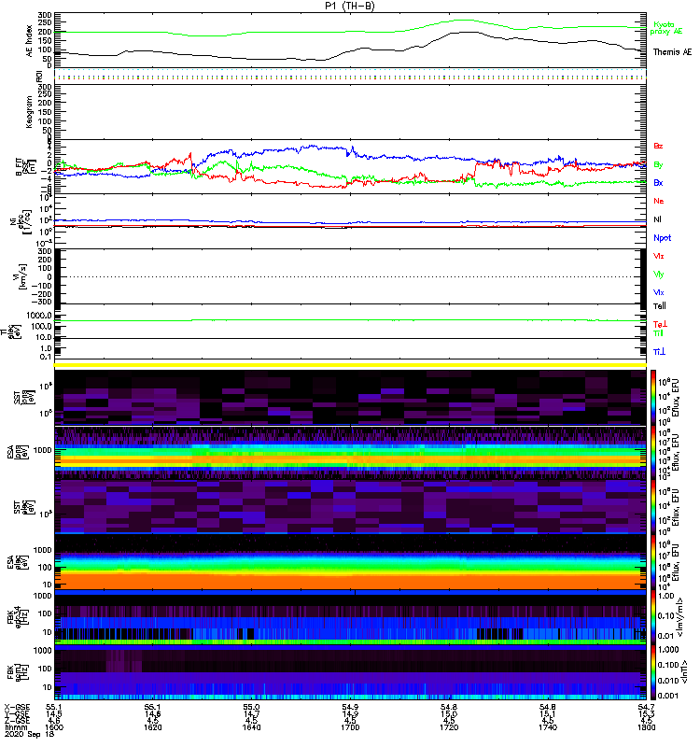Click the hhmm row label
Screen dimensions: 700x747
point(15,727)
